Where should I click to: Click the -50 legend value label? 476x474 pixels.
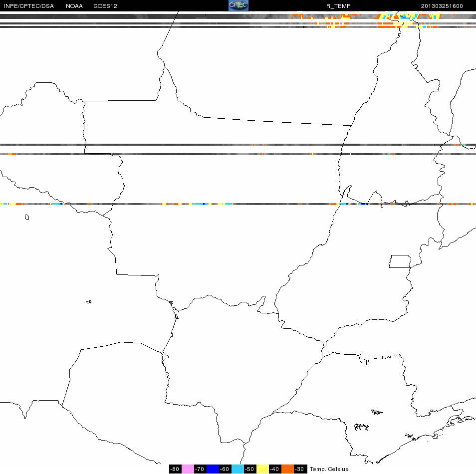point(249,469)
